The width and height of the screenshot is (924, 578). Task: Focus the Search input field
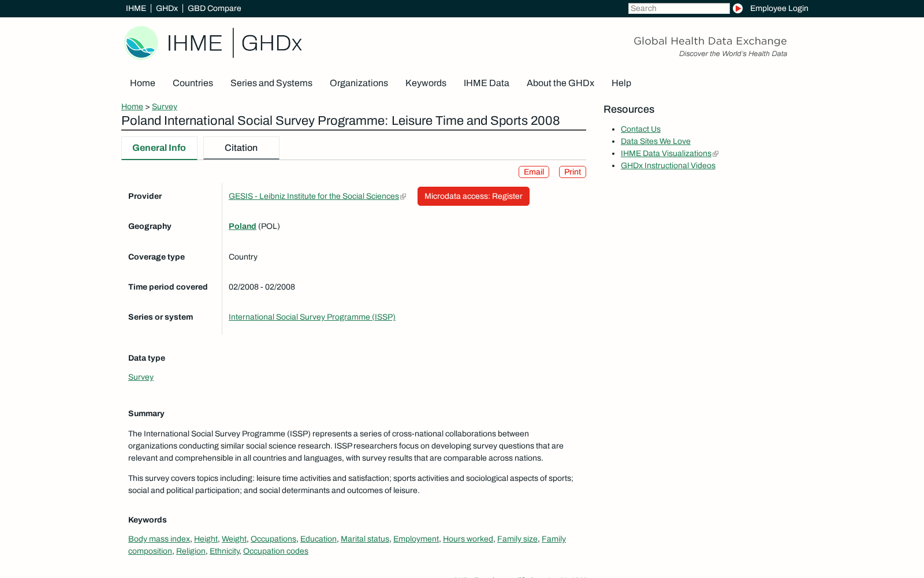click(679, 8)
